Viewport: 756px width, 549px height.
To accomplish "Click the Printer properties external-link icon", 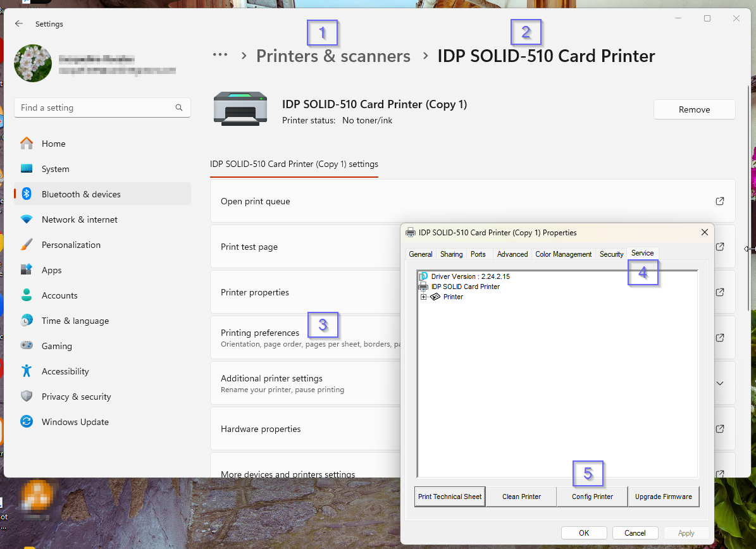I will pyautogui.click(x=720, y=292).
